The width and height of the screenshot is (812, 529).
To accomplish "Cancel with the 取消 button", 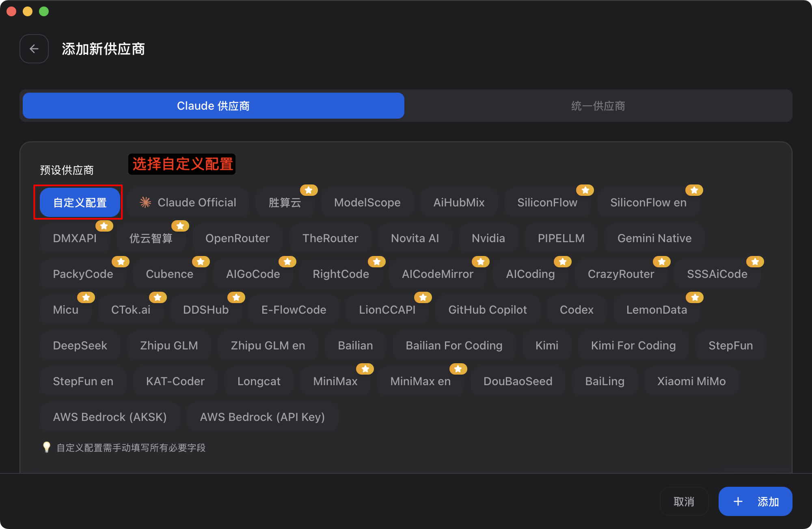I will point(684,501).
